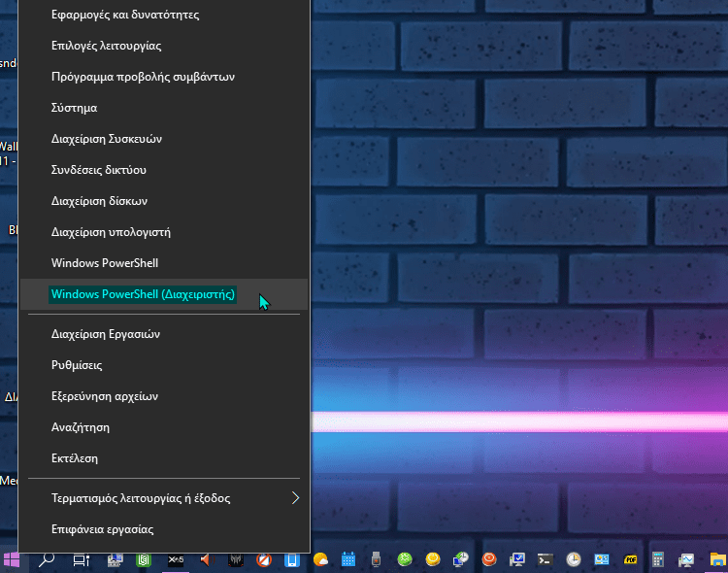Choose the Σύστημα menu entry
This screenshot has width=728, height=573.
(x=164, y=108)
